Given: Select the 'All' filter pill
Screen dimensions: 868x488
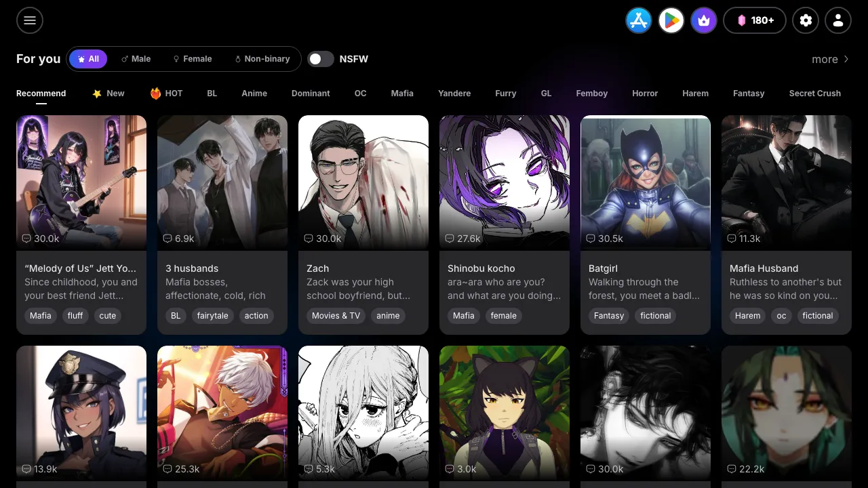Looking at the screenshot, I should coord(87,59).
